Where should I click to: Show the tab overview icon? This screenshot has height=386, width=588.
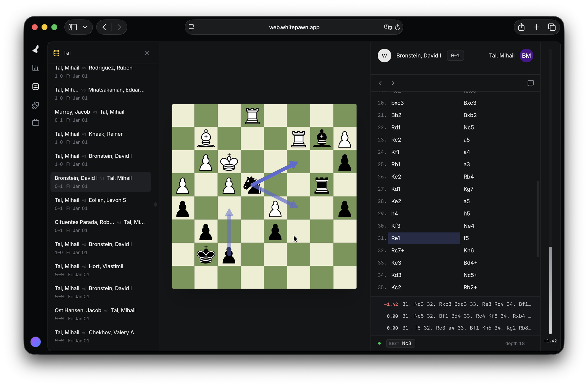[552, 27]
